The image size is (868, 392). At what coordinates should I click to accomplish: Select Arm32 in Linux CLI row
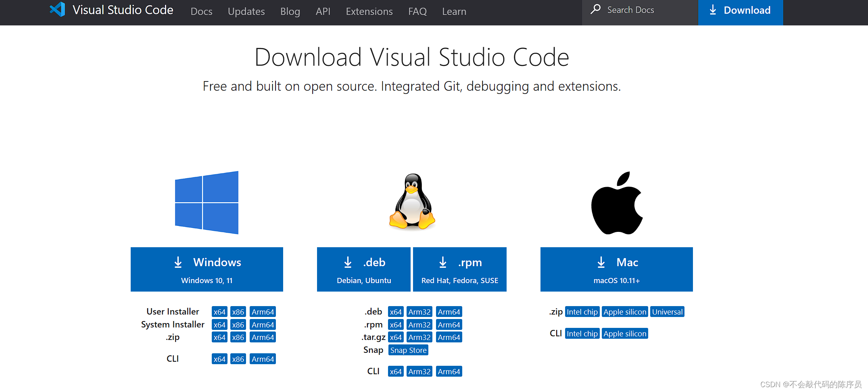419,371
